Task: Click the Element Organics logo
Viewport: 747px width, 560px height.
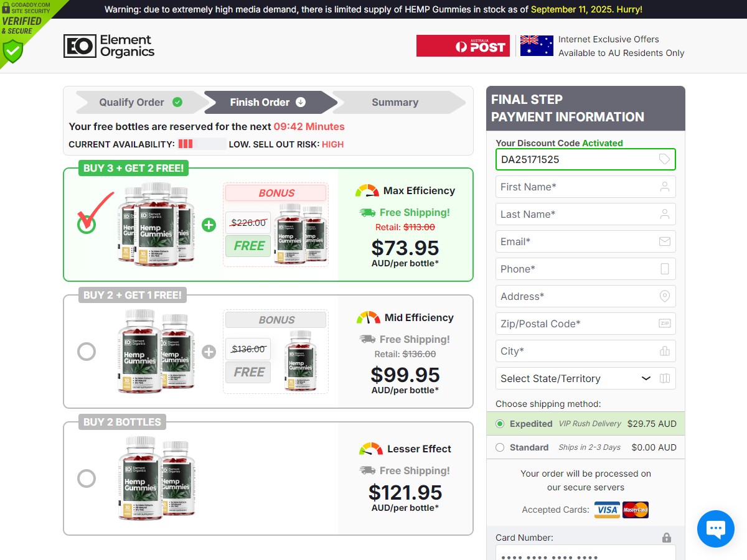Action: click(x=109, y=46)
